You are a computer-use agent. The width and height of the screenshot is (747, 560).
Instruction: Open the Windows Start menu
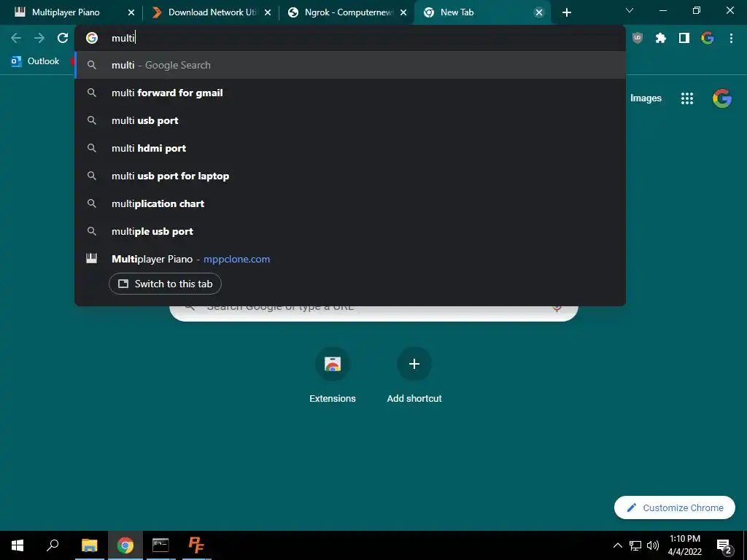(18, 545)
